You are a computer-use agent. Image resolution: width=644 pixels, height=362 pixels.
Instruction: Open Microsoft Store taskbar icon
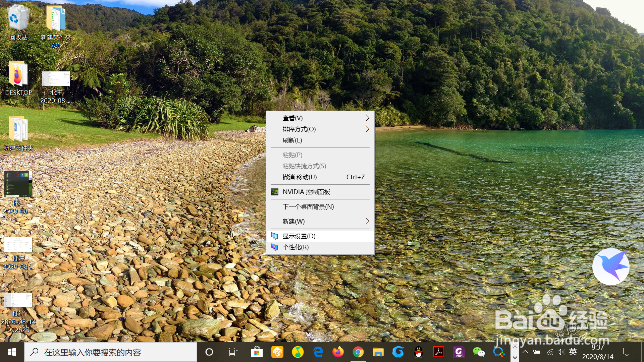coord(257,352)
